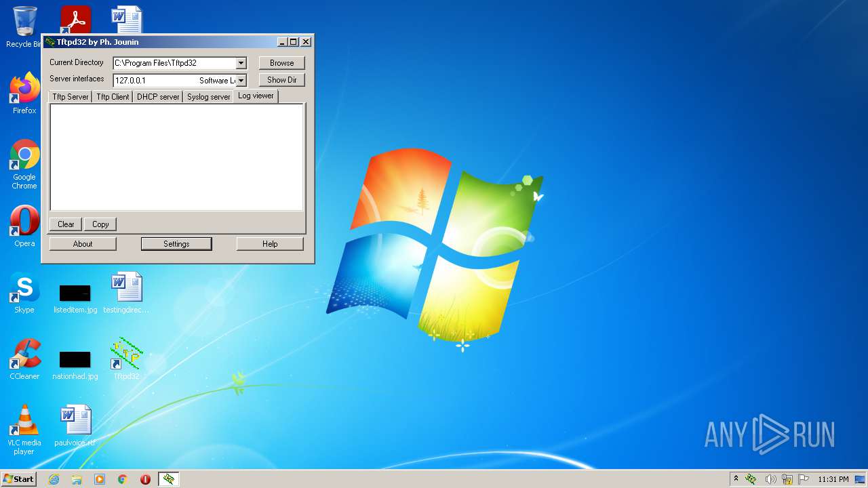Click the Tftpd32 system tray icon
The width and height of the screenshot is (868, 488).
pyautogui.click(x=751, y=479)
